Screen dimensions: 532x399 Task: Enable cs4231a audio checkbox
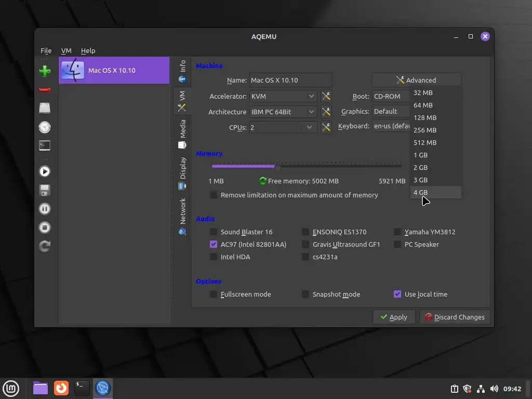pyautogui.click(x=305, y=257)
